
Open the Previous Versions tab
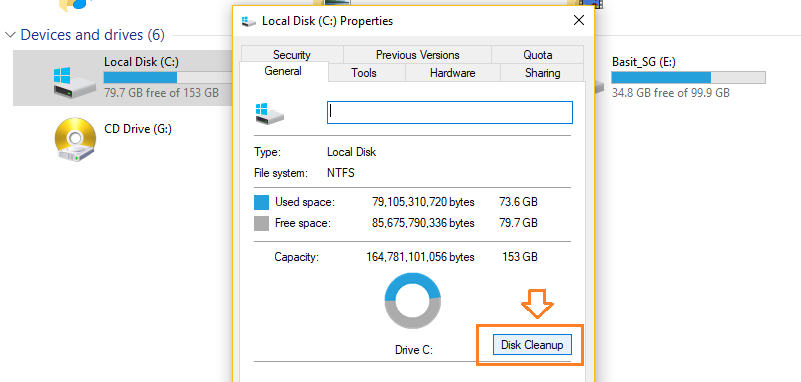coord(417,55)
